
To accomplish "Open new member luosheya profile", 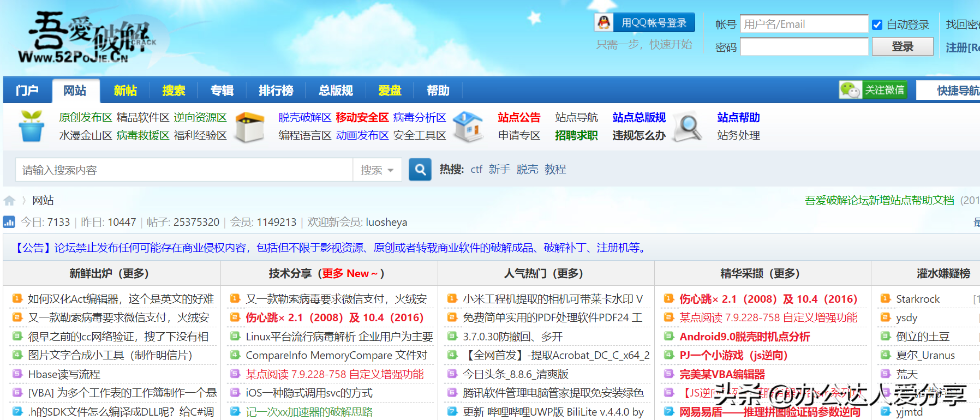I will coord(386,222).
